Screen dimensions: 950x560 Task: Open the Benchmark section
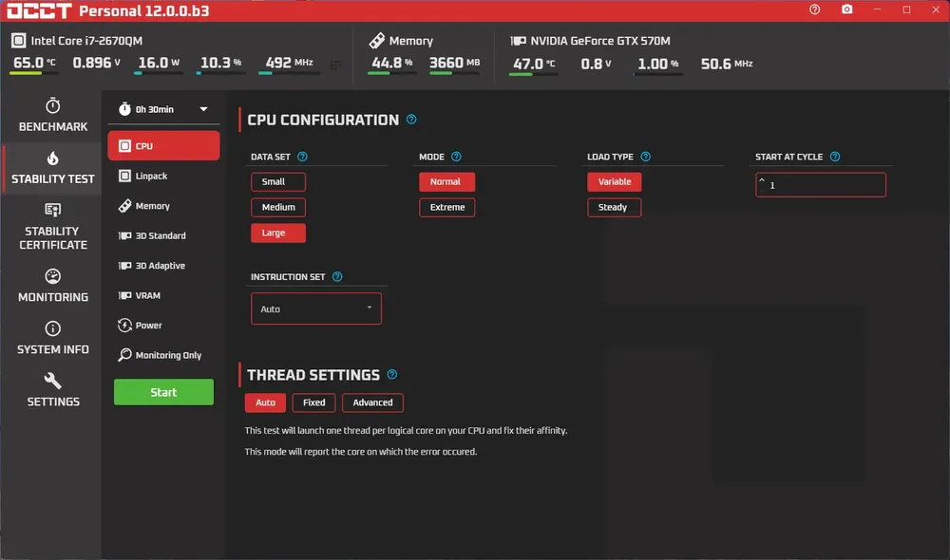coord(52,115)
